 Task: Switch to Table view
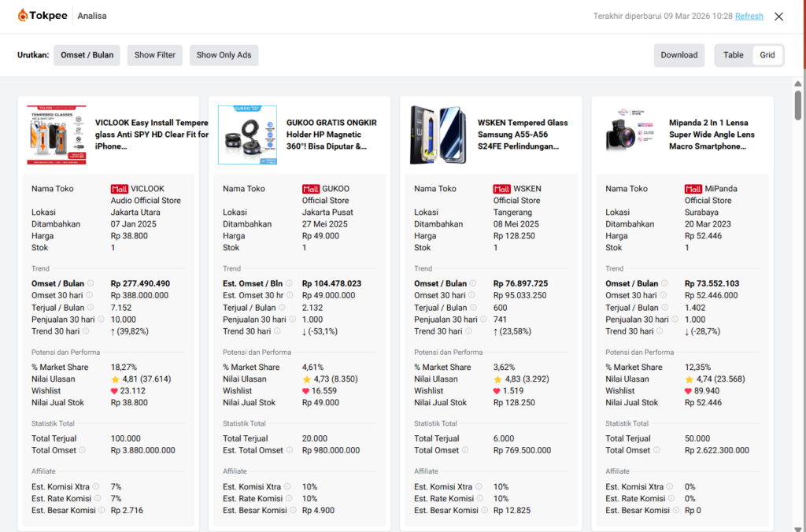click(x=733, y=55)
